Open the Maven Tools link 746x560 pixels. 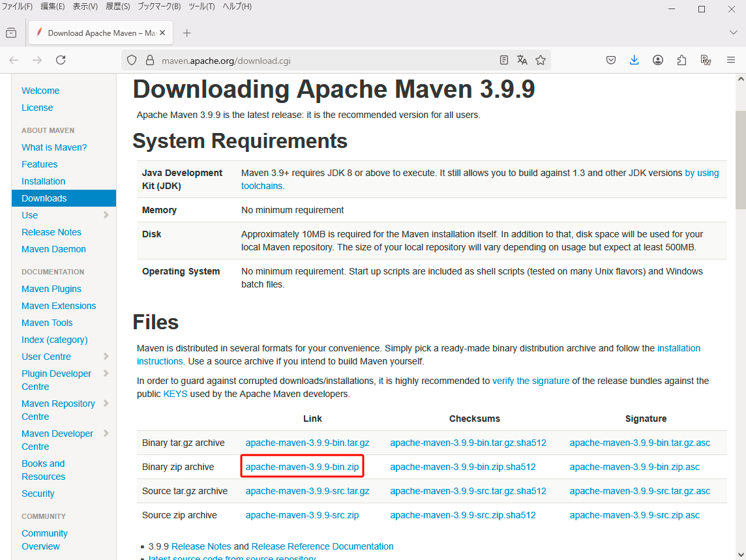(47, 323)
